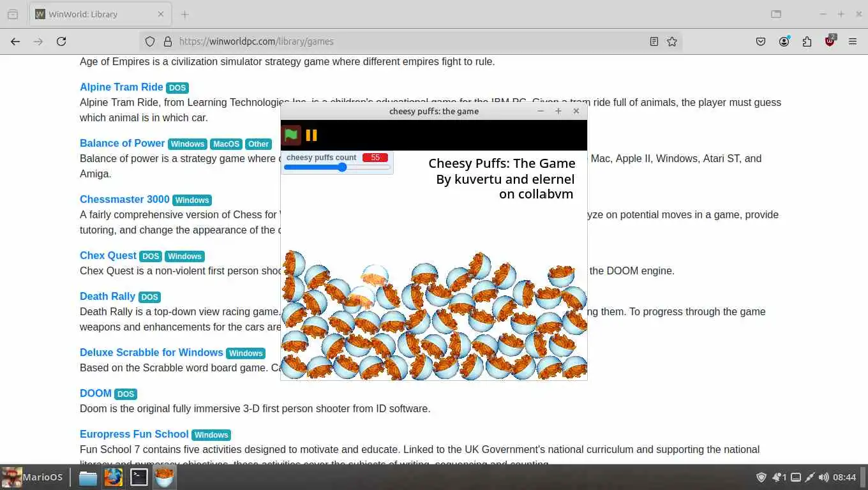
Task: Open the uBlock Origin extension icon
Action: coord(830,41)
